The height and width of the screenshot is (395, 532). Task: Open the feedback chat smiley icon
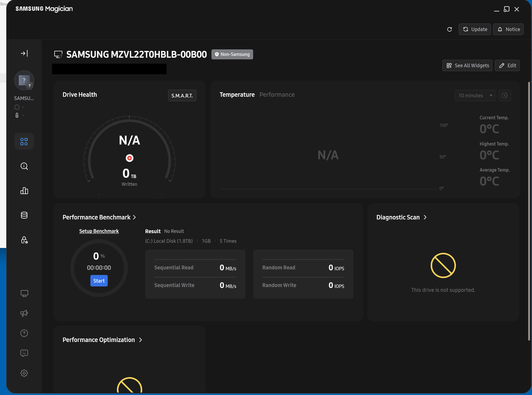[24, 353]
